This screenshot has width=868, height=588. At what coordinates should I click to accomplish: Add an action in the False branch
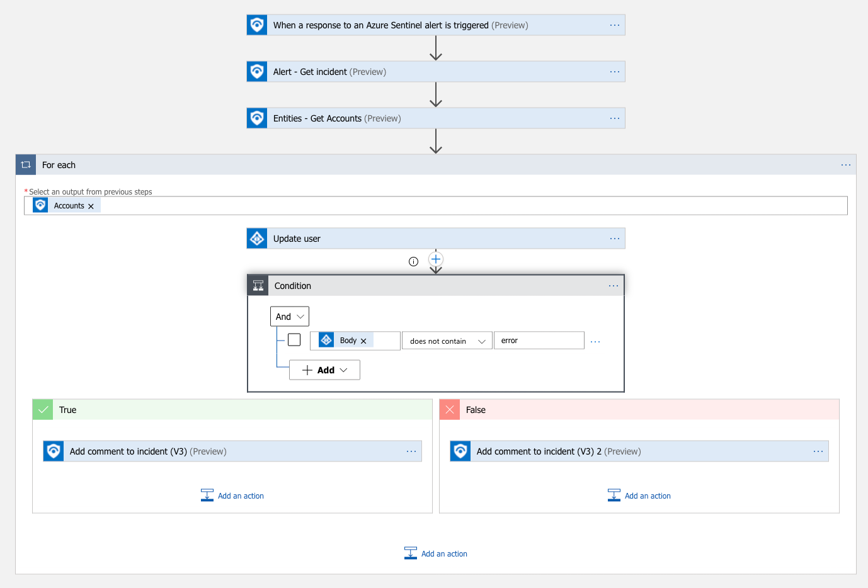coord(639,496)
